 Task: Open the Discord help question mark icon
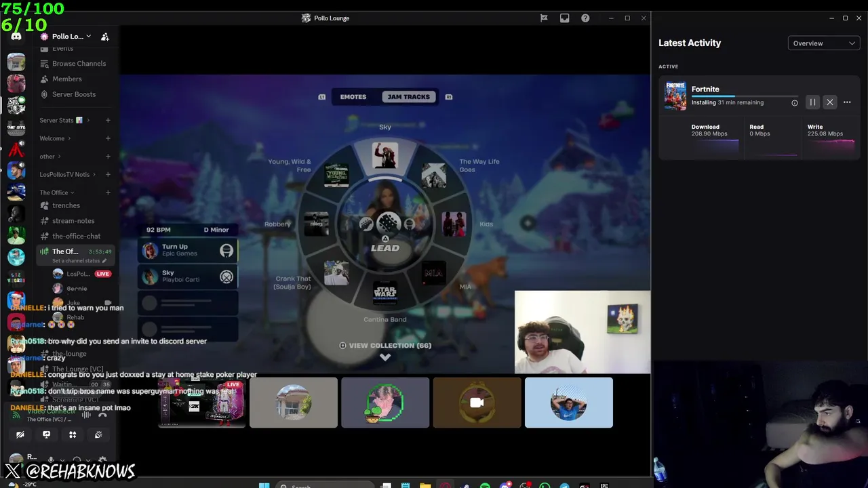pos(585,18)
